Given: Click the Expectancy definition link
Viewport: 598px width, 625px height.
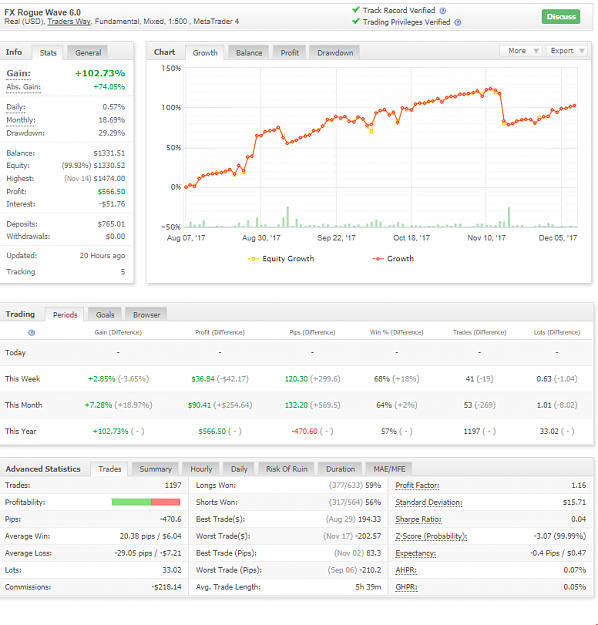Looking at the screenshot, I should point(415,553).
